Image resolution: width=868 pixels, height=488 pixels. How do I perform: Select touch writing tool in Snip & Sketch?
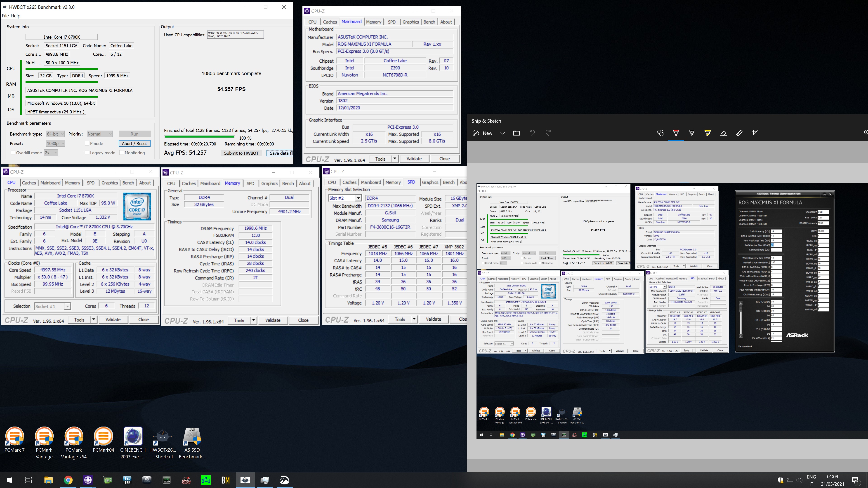pos(660,133)
